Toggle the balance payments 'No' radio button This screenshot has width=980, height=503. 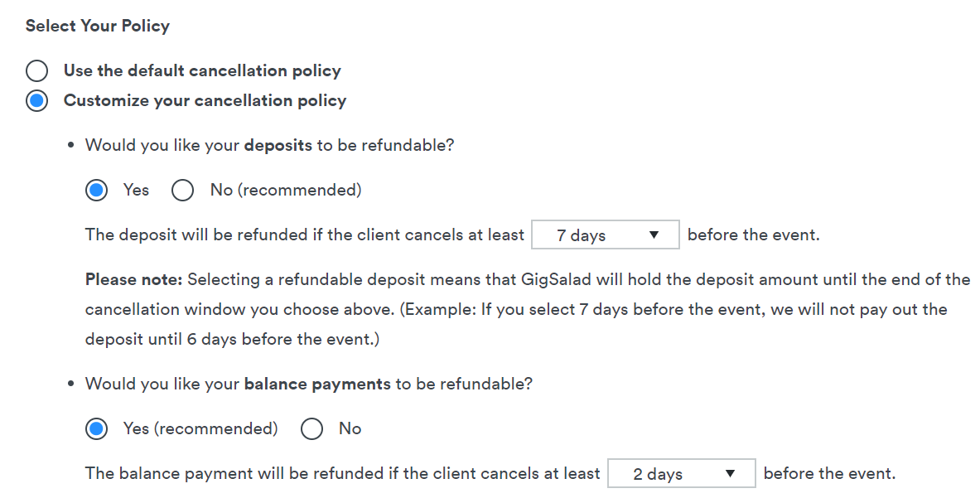coord(311,428)
